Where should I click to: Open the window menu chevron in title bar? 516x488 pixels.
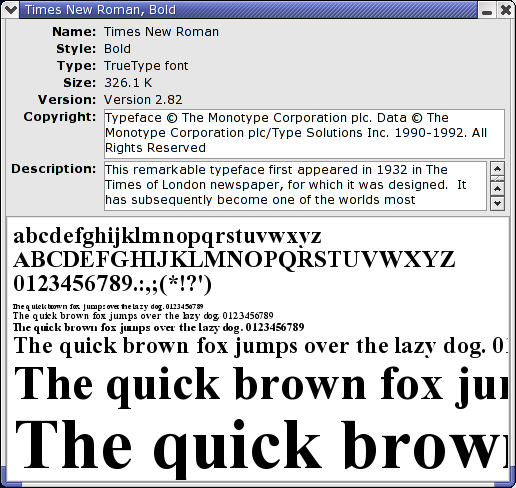coord(10,9)
